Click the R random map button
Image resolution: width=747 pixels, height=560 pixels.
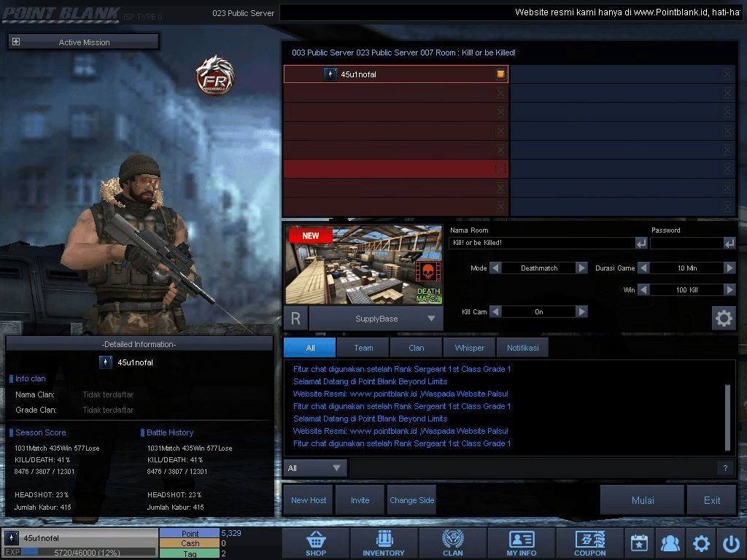296,319
